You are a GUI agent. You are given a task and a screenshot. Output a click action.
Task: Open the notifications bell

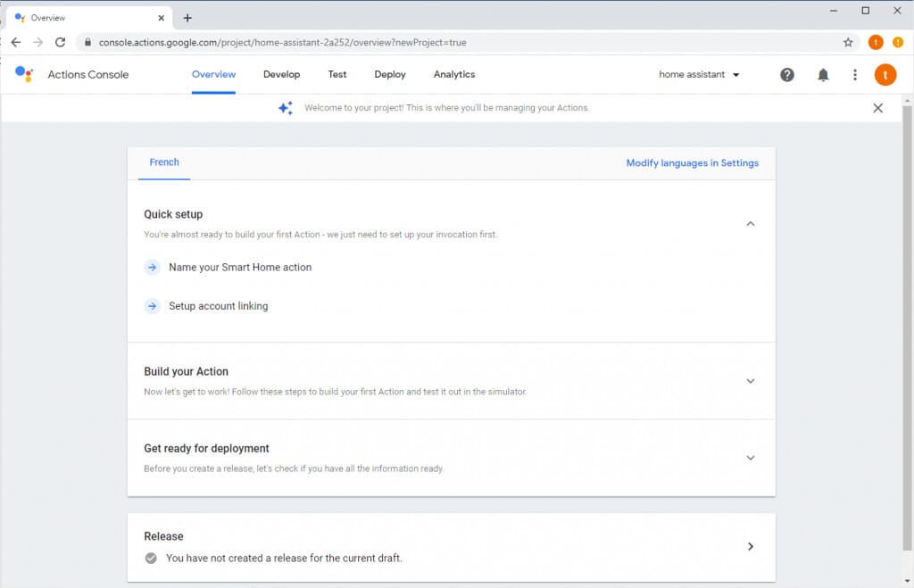[x=823, y=75]
